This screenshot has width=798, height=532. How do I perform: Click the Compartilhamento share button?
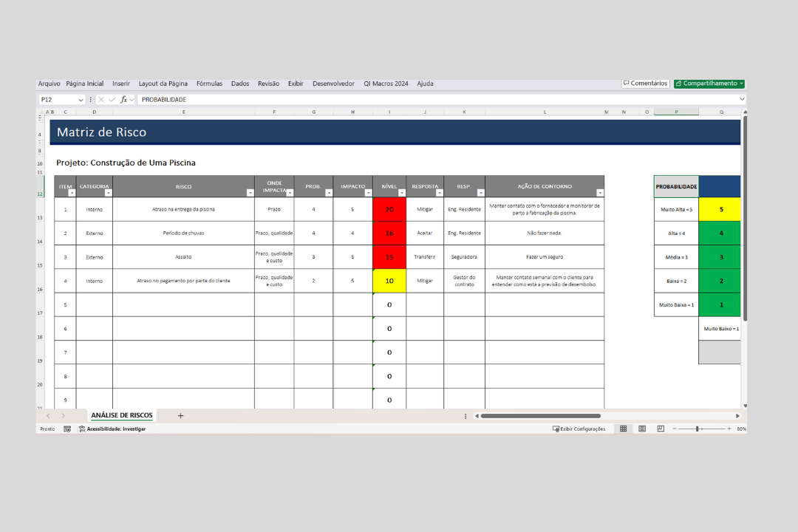[x=709, y=83]
